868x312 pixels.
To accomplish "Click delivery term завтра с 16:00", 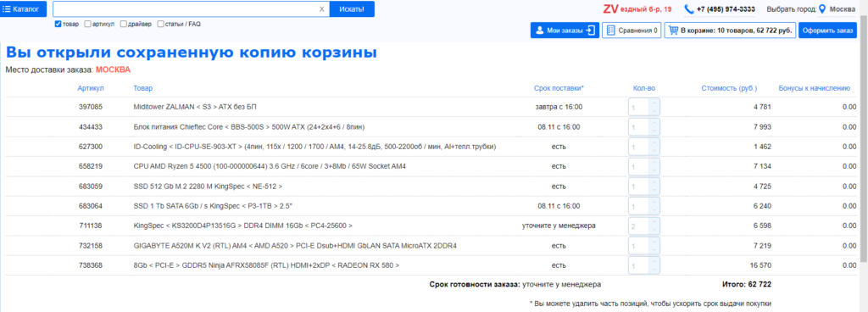I will point(559,108).
